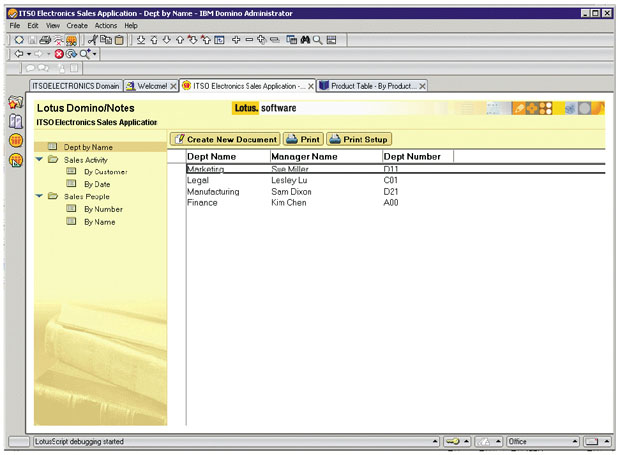The width and height of the screenshot is (620, 455).
Task: Click the Refresh icon beside the red Stop
Action: [x=71, y=54]
